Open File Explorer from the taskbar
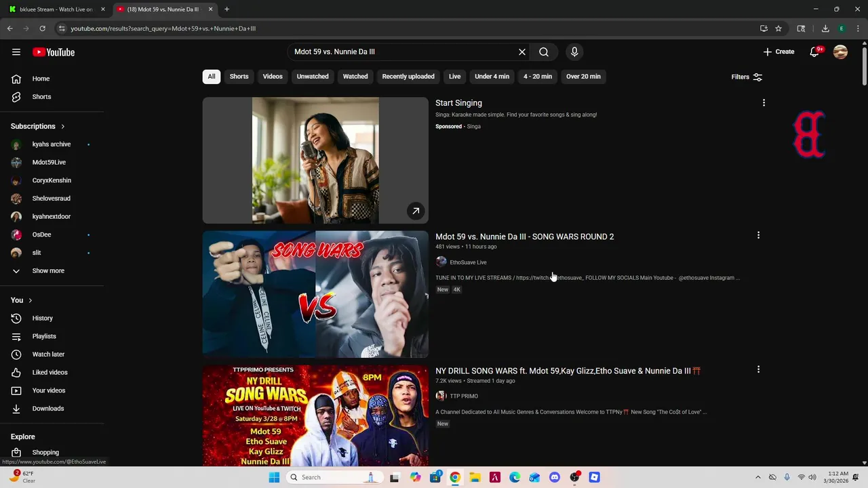 click(x=475, y=477)
